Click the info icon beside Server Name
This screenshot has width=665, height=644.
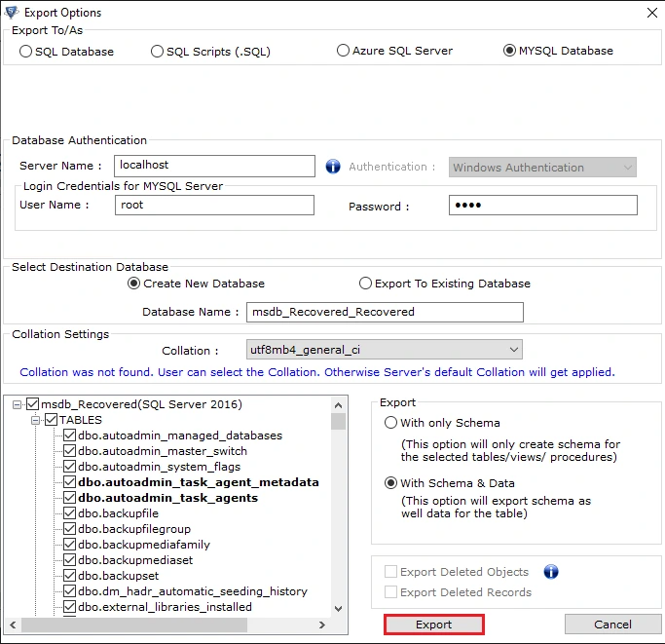333,167
